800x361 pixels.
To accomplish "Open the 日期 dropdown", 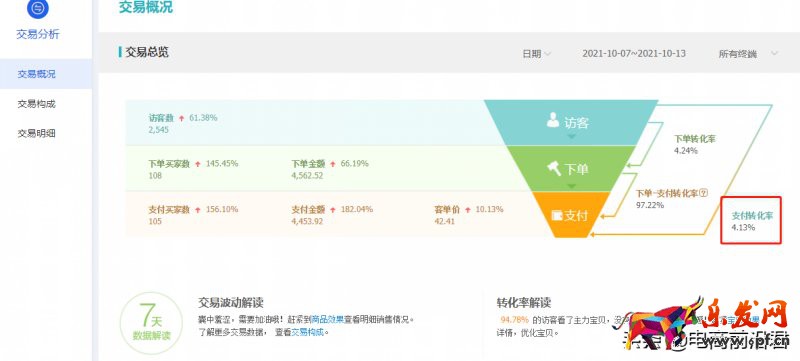I will coord(536,54).
